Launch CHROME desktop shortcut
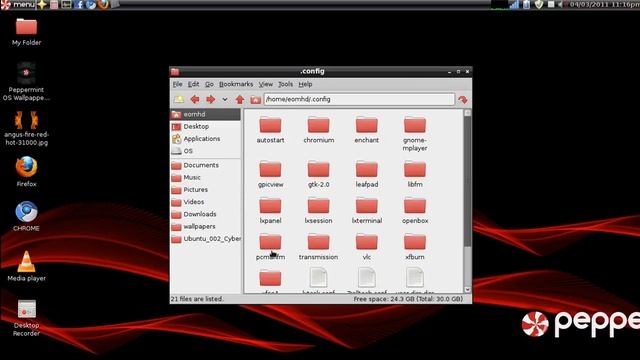The width and height of the screenshot is (640, 360). 26,216
